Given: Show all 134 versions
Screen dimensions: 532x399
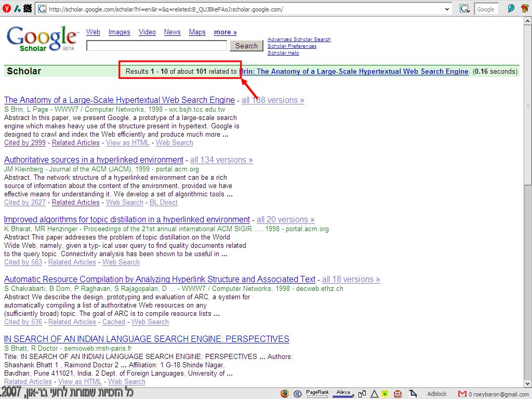Looking at the screenshot, I should (221, 160).
